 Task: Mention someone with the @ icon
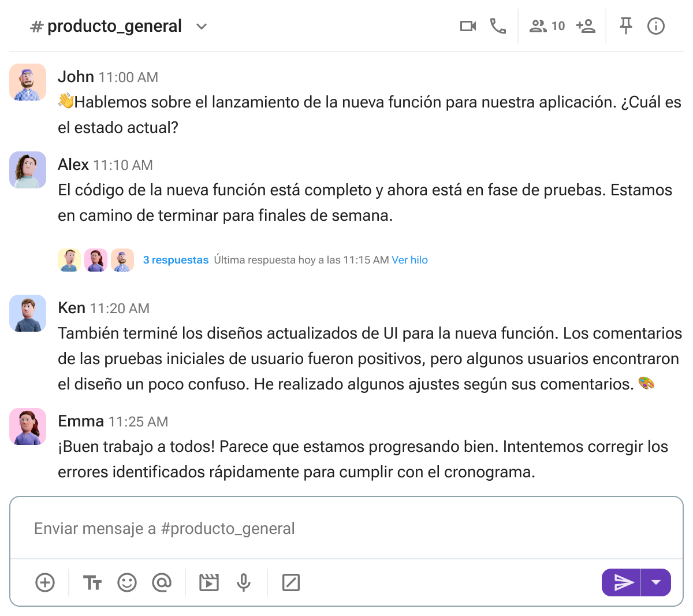(x=162, y=582)
